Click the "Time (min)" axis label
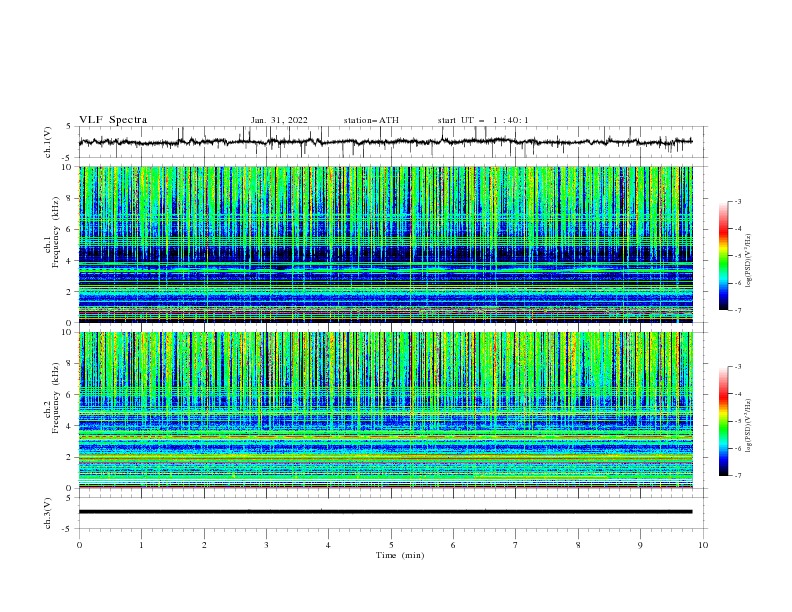This screenshot has height=612, width=792. 400,555
